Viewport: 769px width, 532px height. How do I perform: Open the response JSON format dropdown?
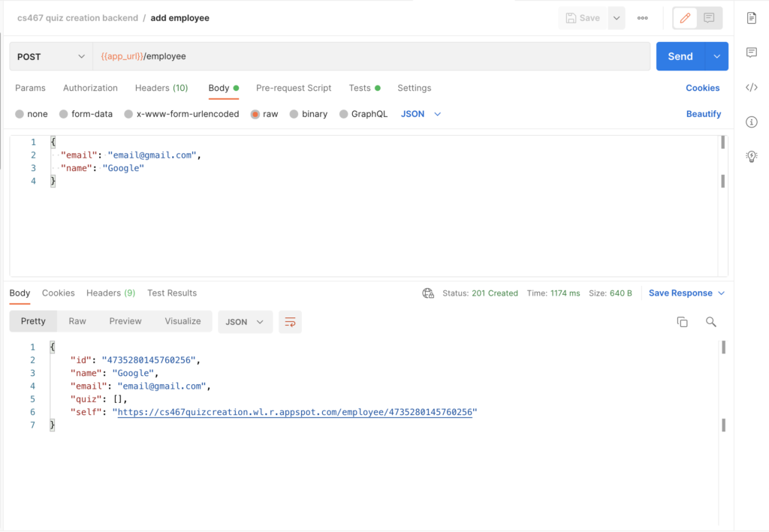(x=245, y=322)
